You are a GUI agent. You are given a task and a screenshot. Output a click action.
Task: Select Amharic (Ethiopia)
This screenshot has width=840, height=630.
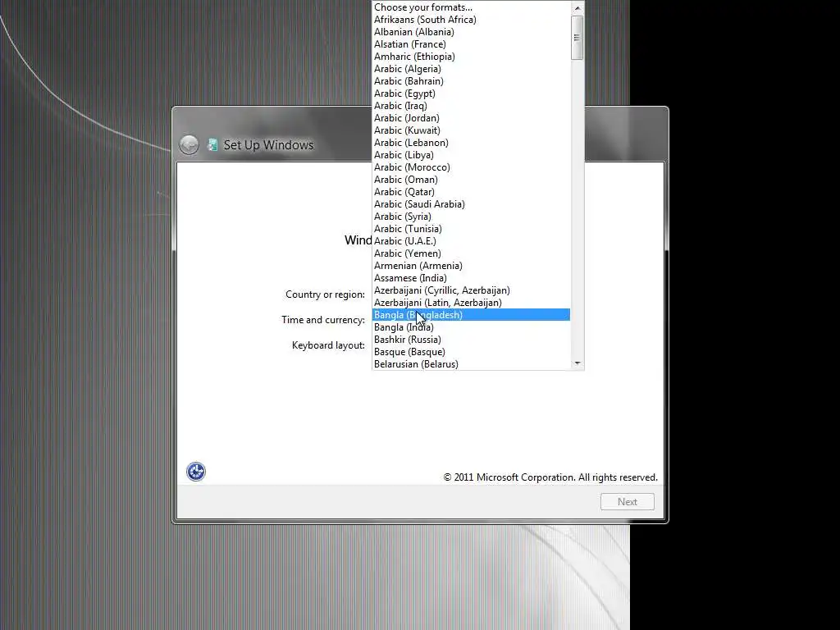point(471,57)
